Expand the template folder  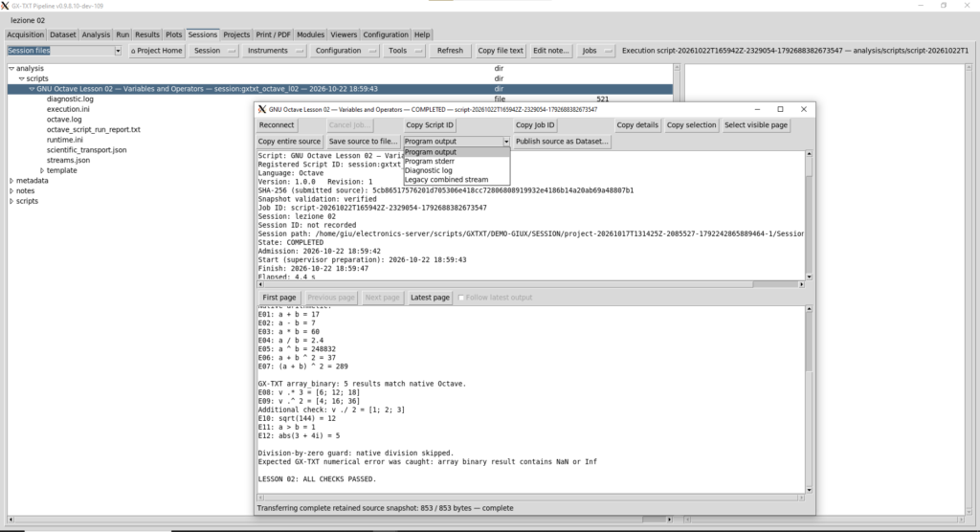(42, 170)
